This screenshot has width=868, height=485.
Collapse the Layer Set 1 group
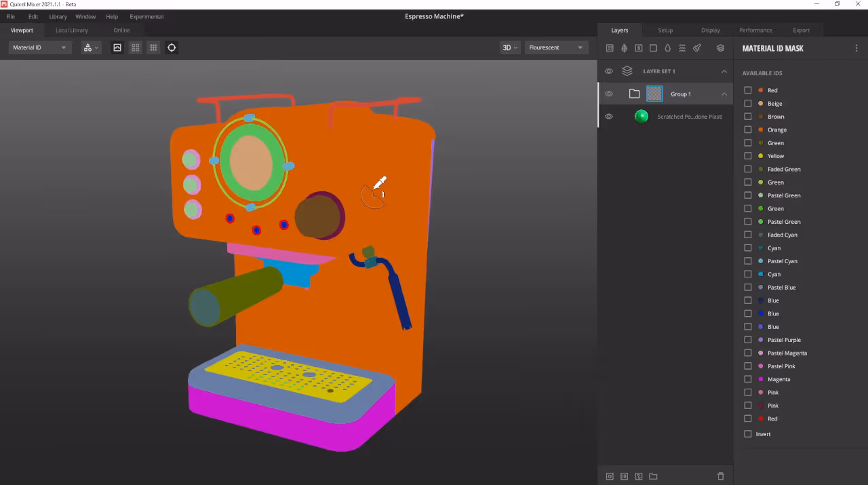click(x=724, y=71)
